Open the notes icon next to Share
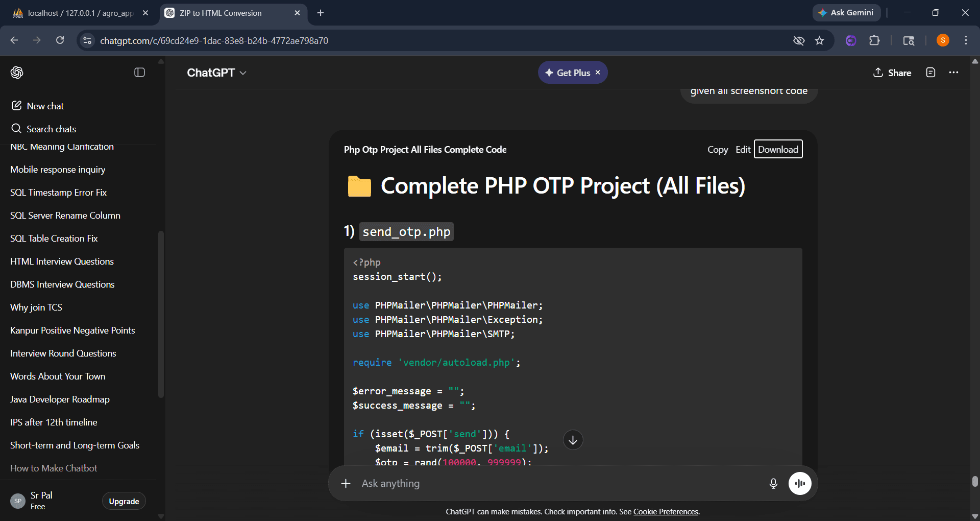 [x=930, y=73]
